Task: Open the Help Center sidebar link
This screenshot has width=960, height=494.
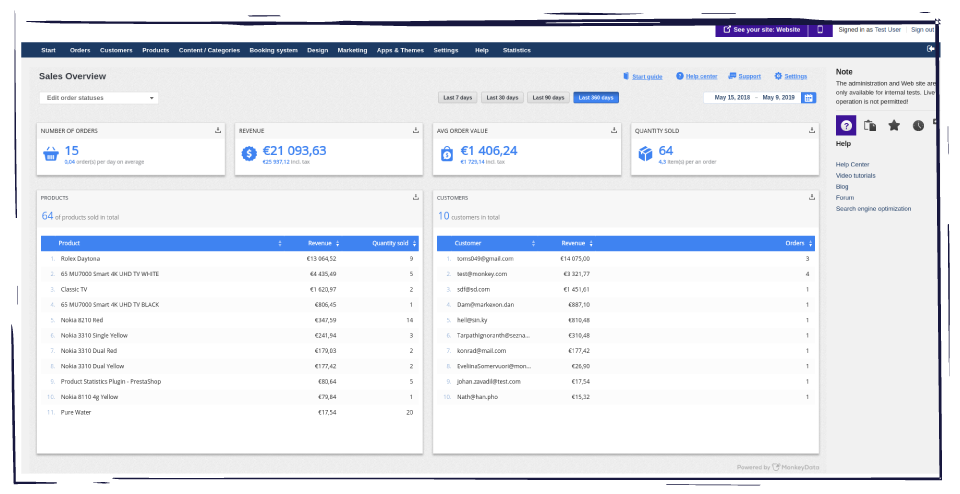Action: coord(852,165)
